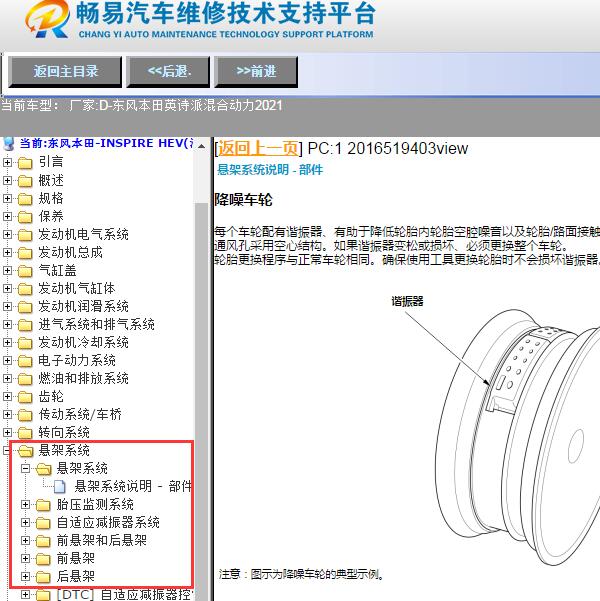Expand the 发动机冷却系统 node
Image resolution: width=600 pixels, height=601 pixels.
pos(7,343)
